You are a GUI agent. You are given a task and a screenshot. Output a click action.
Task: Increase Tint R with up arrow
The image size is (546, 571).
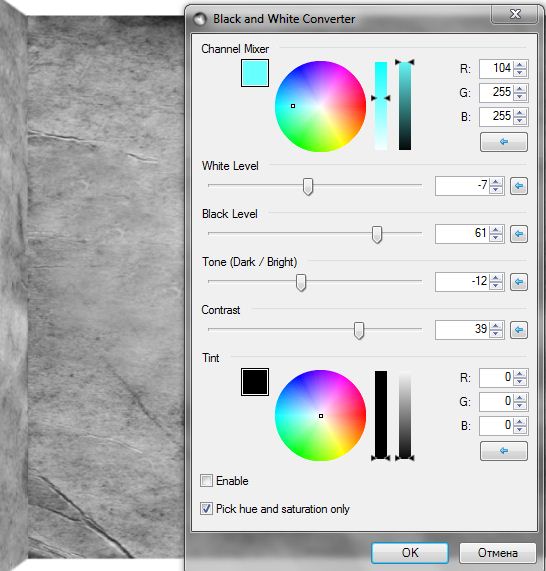point(520,374)
